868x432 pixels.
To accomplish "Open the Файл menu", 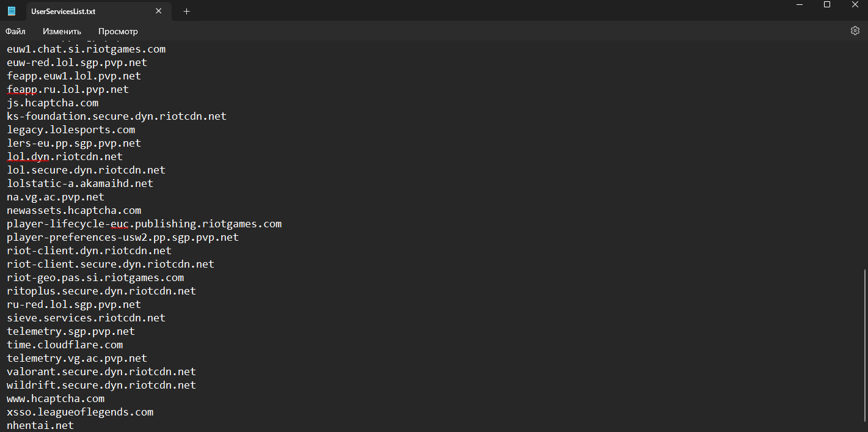I will pyautogui.click(x=15, y=31).
